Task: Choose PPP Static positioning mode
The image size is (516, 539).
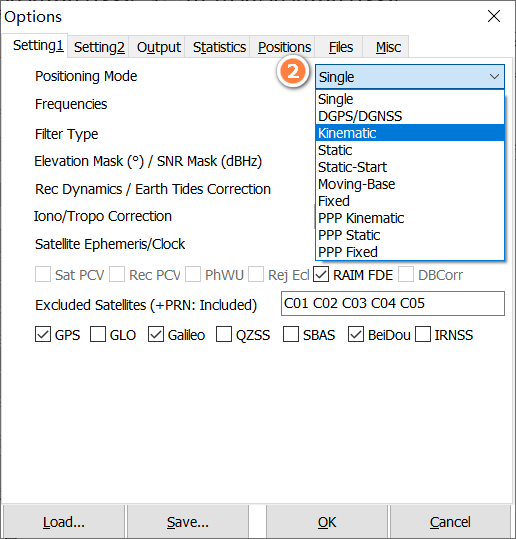Action: pos(410,235)
